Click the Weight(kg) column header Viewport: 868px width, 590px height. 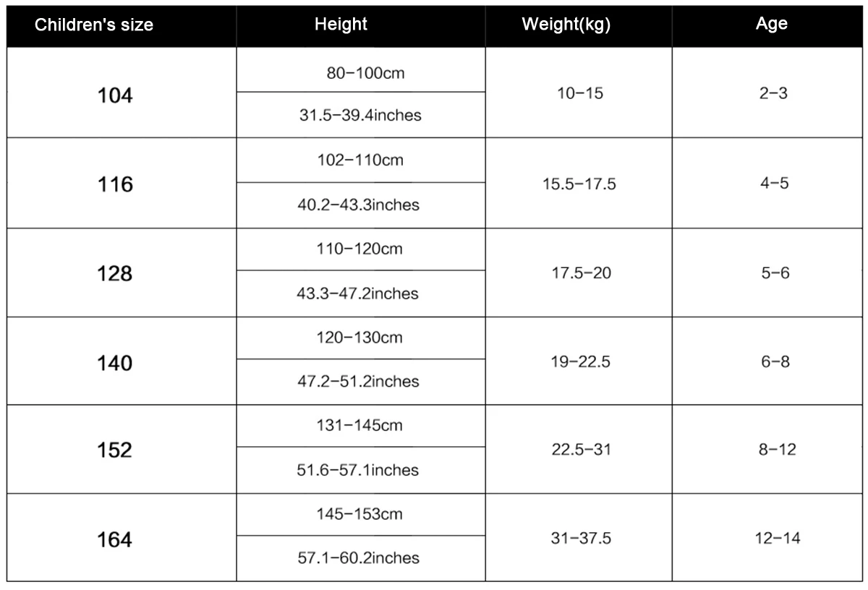click(566, 24)
